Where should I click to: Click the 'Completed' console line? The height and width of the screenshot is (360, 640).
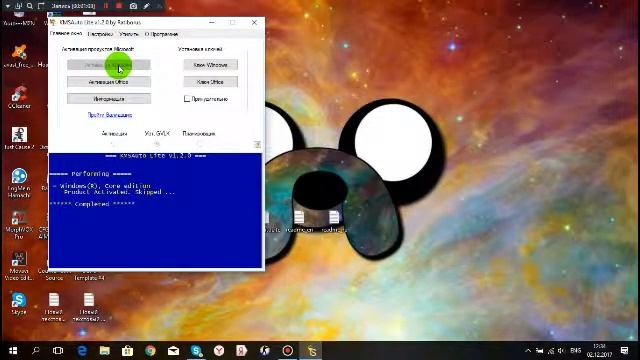92,204
